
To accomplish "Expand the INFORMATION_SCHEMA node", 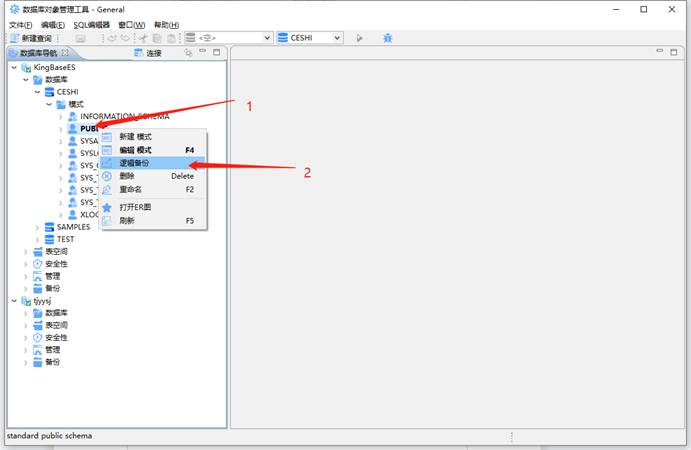I will click(x=61, y=117).
